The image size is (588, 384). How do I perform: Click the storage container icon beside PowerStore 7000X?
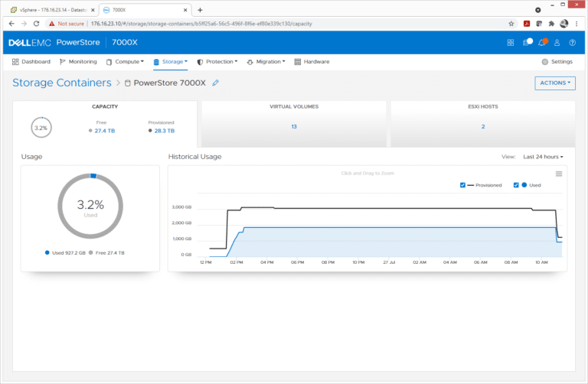(x=128, y=83)
